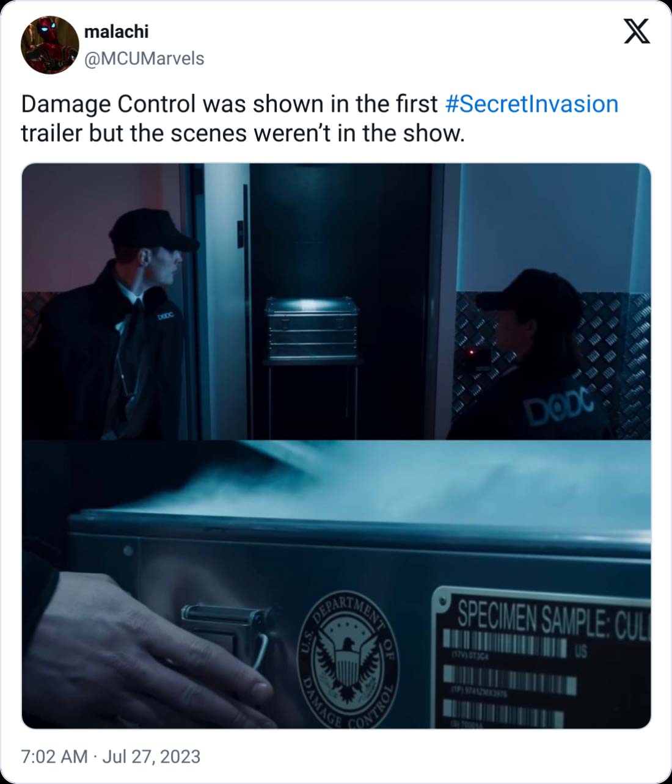The height and width of the screenshot is (784, 672).
Task: Click the DODC badge on left agent's coat
Action: coord(166,316)
